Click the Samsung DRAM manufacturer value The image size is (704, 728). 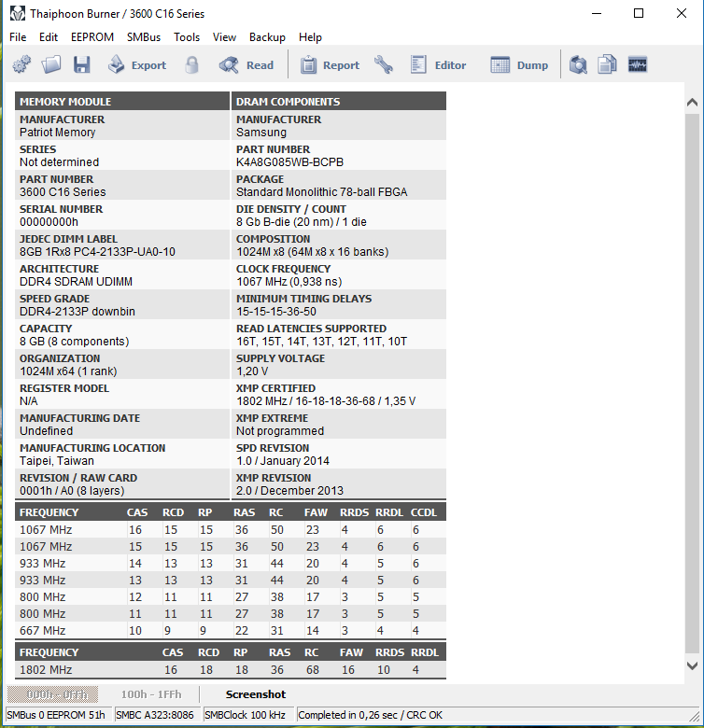[261, 133]
